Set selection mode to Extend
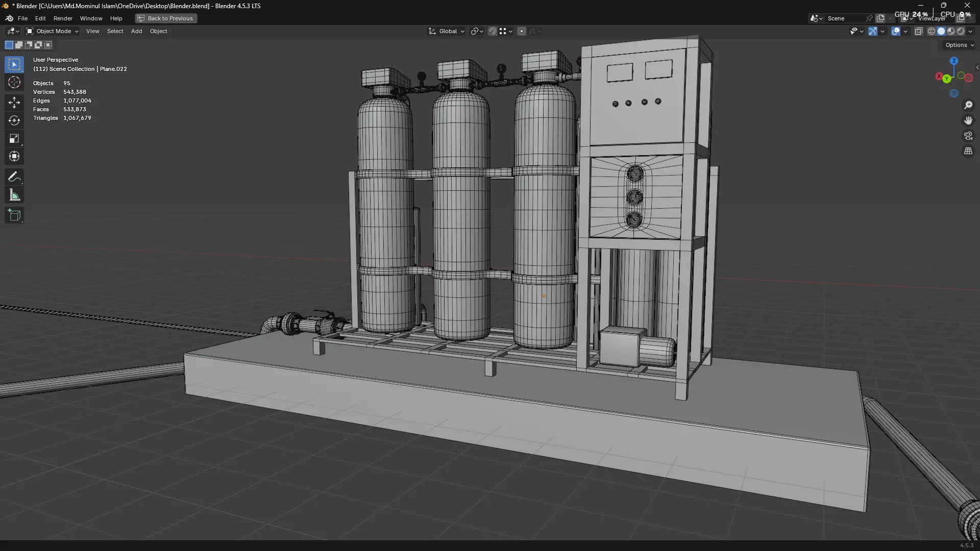The height and width of the screenshot is (551, 980). [19, 45]
